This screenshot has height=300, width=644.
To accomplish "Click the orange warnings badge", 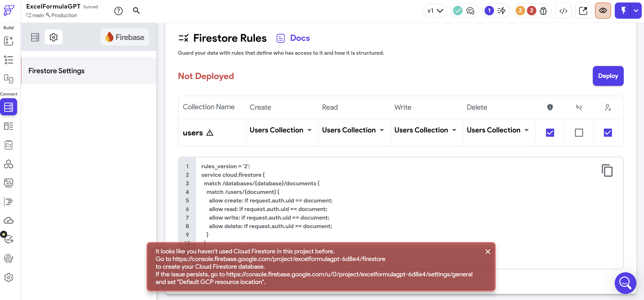I will (x=520, y=11).
